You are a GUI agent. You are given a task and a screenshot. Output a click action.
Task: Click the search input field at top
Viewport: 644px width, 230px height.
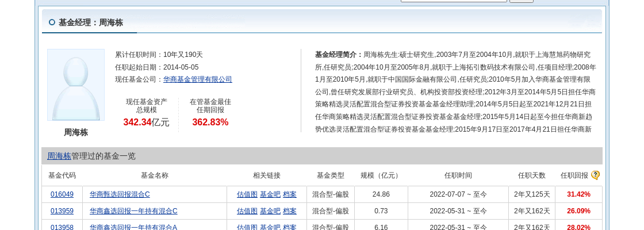pyautogui.click(x=454, y=1)
